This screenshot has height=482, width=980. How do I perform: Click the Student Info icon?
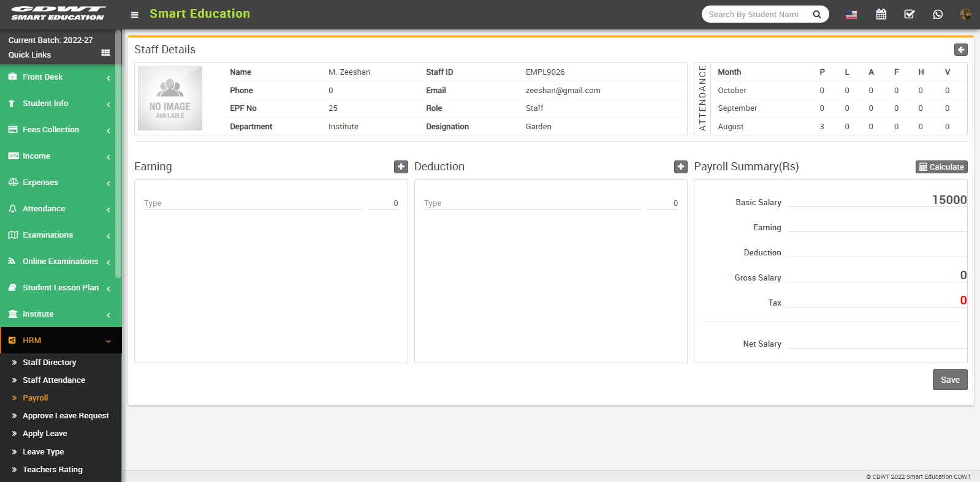tap(12, 104)
